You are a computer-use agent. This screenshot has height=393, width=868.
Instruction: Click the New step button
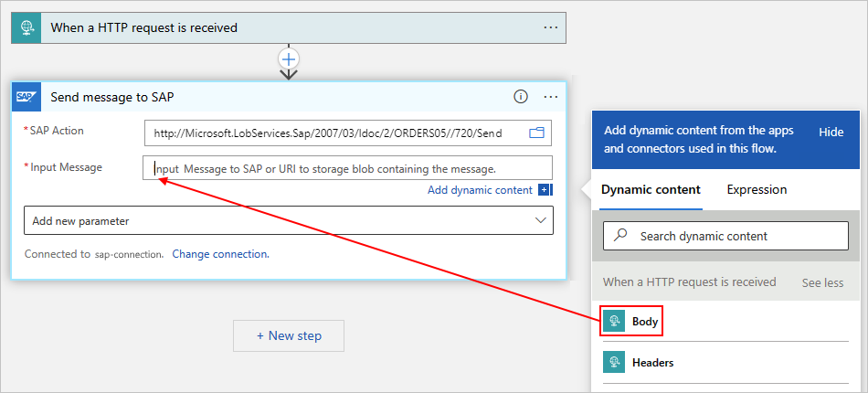[x=289, y=335]
